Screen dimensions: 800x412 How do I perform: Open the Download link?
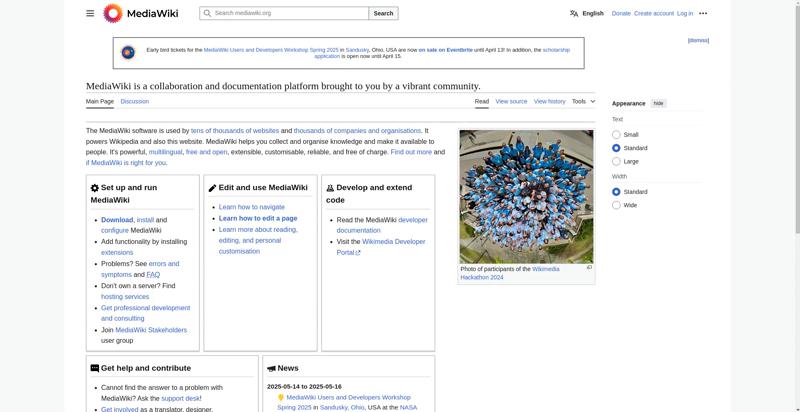[x=117, y=220]
